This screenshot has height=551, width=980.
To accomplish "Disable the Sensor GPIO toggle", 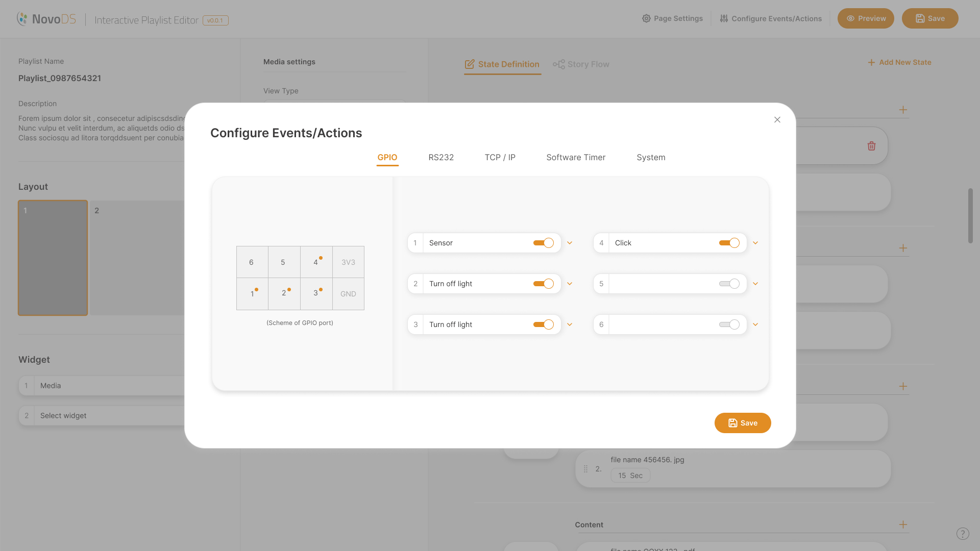I will tap(544, 243).
